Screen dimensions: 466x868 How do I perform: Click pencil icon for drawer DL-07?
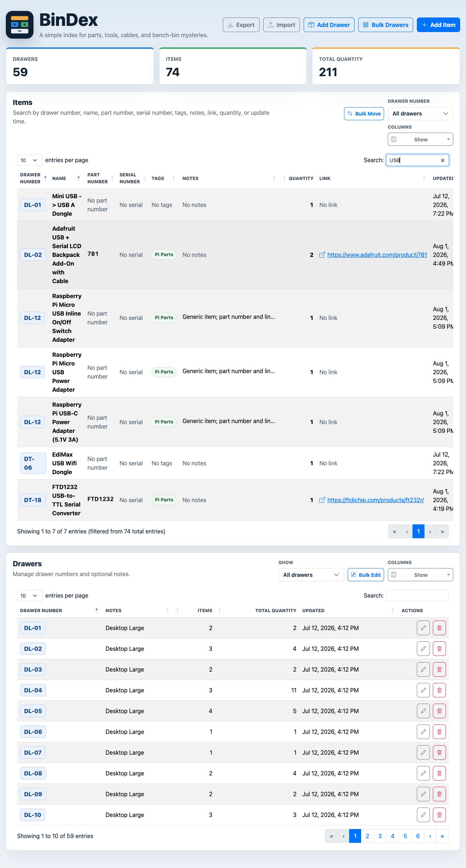[x=423, y=752]
